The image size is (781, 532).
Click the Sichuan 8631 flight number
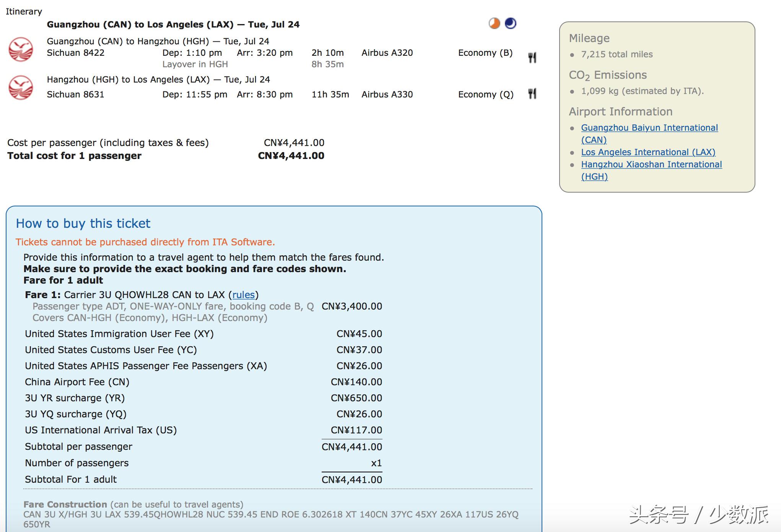pos(75,94)
